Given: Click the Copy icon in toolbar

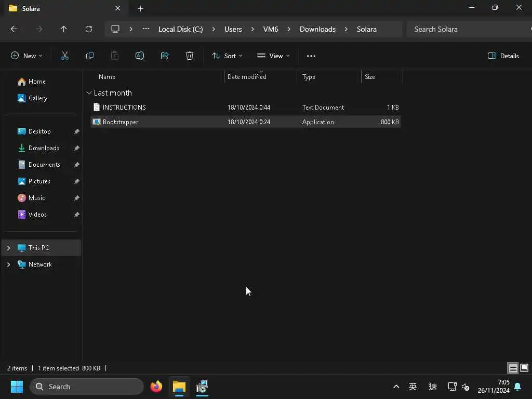Looking at the screenshot, I should 89,56.
